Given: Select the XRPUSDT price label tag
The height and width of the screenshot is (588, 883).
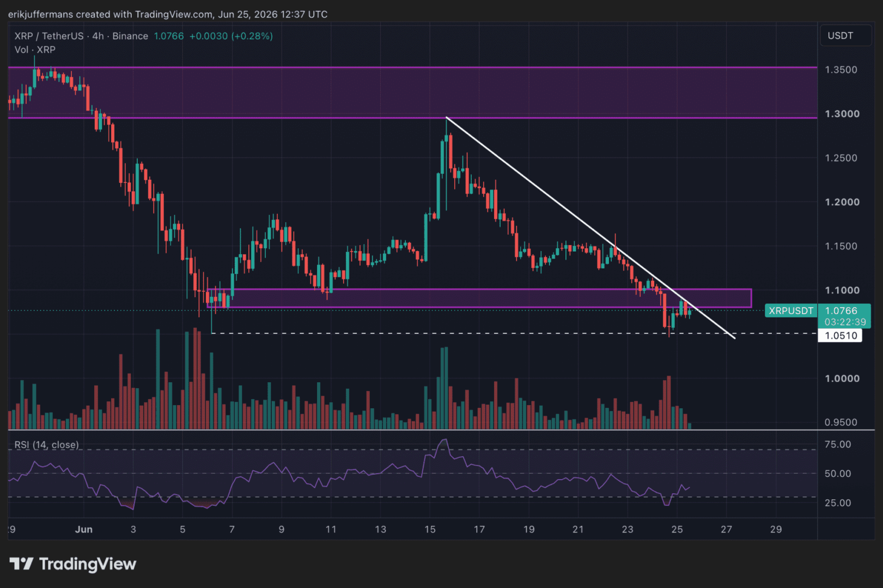Looking at the screenshot, I should point(790,311).
